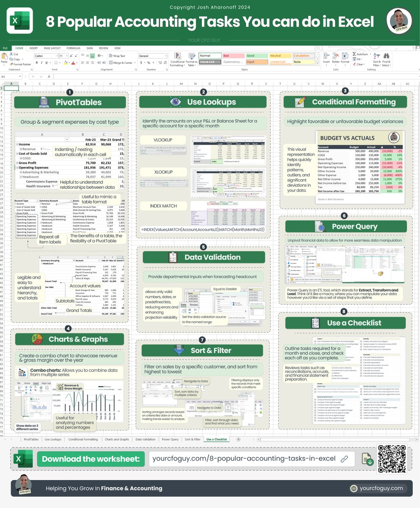Screen dimensions: 420x508
Task: Click the Insert Function fx icon
Action: [x=49, y=77]
